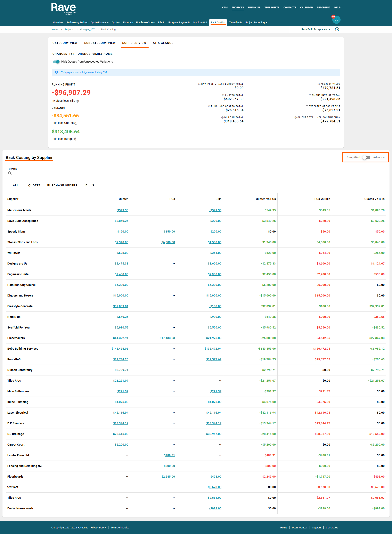
Task: Click the Oranges_157 breadcrumb link
Action: pos(87,30)
